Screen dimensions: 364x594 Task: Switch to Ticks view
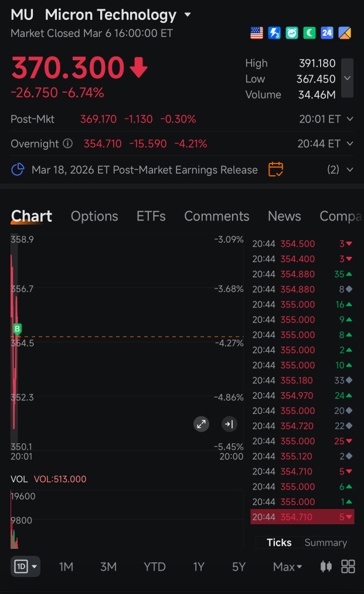pos(279,542)
